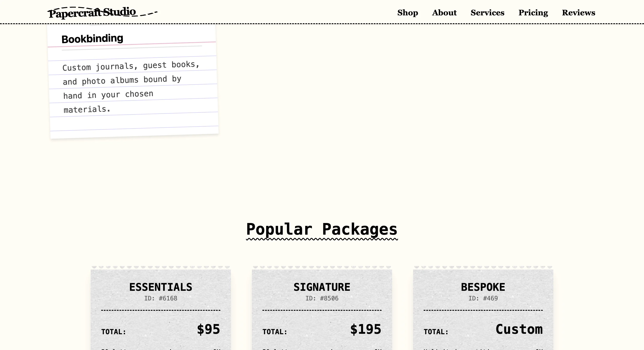Viewport: 644px width, 350px height.
Task: Click the Bespoke TOTAL label
Action: tap(436, 332)
